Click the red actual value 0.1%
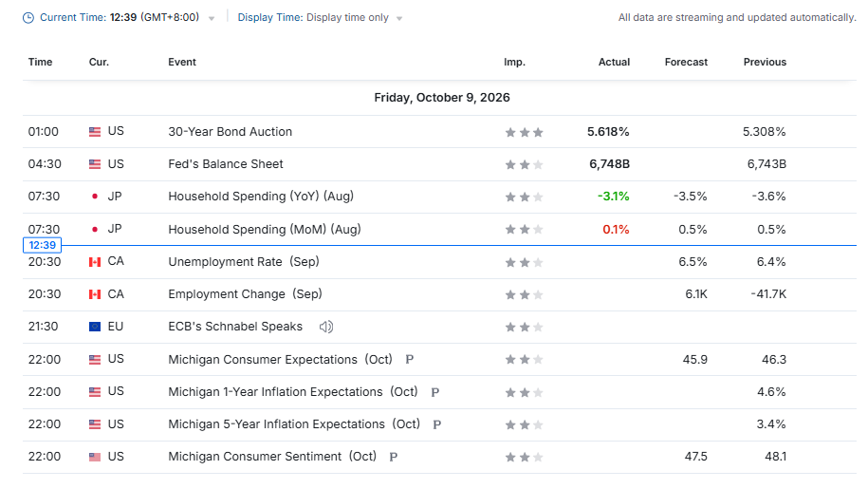 (x=616, y=229)
